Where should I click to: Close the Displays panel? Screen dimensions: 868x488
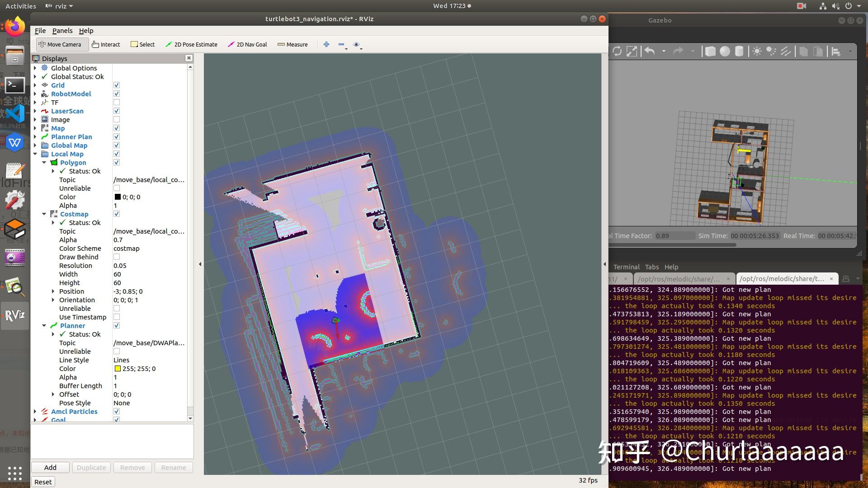pyautogui.click(x=189, y=58)
